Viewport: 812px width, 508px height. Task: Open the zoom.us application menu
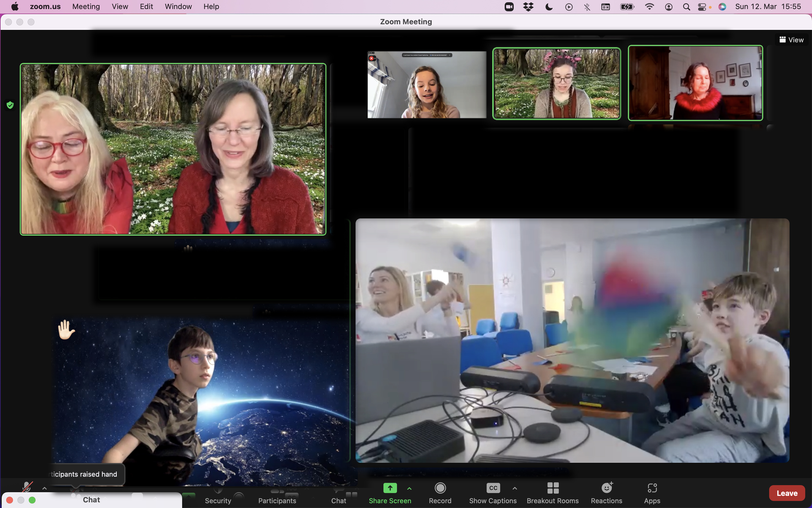45,6
